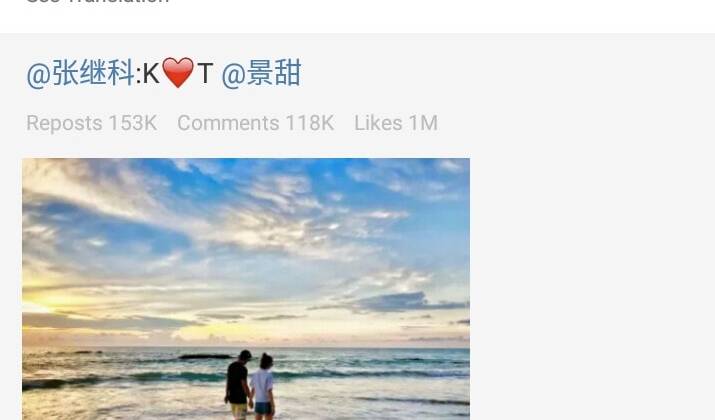
Task: Select the 118K comment count number
Action: [x=310, y=123]
